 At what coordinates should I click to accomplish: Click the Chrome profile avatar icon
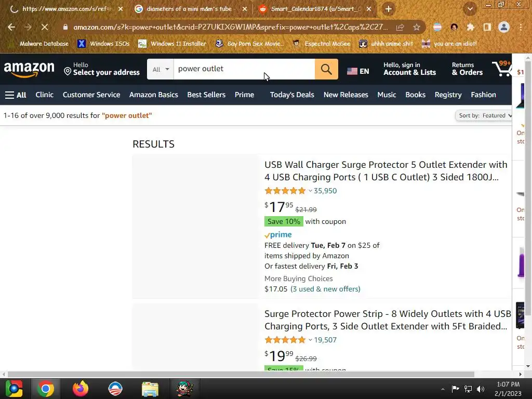(x=504, y=27)
